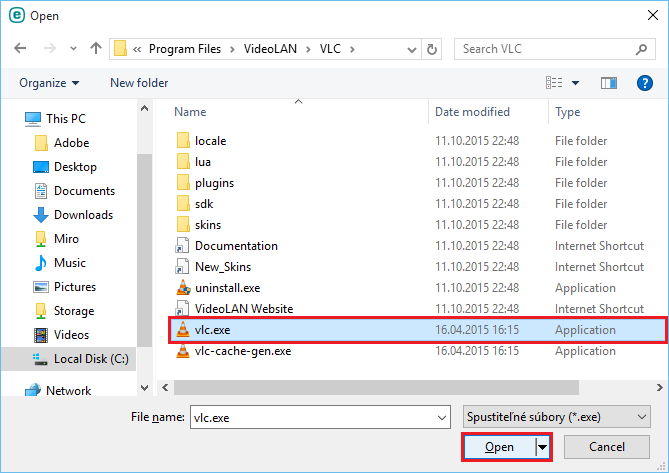Open the Organize menu

point(49,83)
